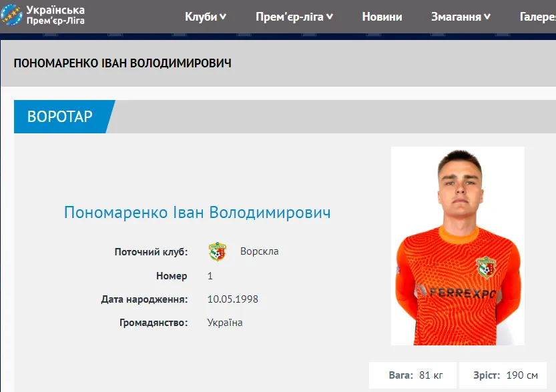This screenshot has width=556, height=392.
Task: Click the Вага 81 кг box
Action: [x=412, y=375]
